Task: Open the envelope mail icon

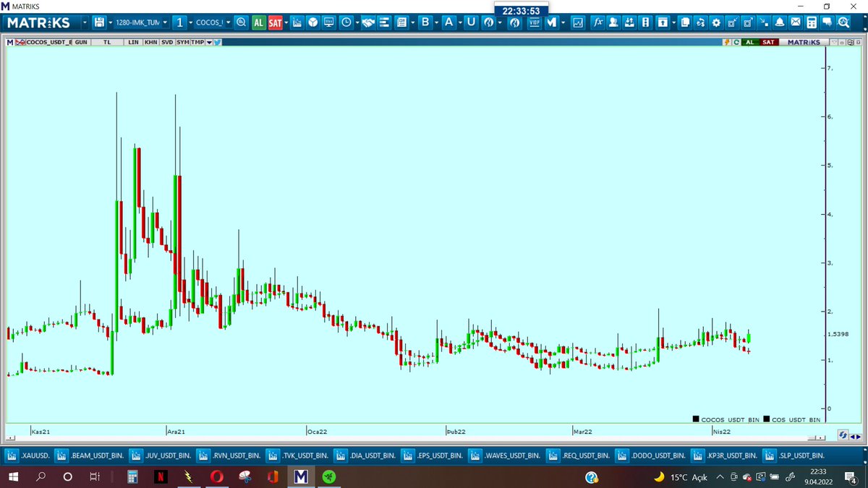Action: point(795,22)
